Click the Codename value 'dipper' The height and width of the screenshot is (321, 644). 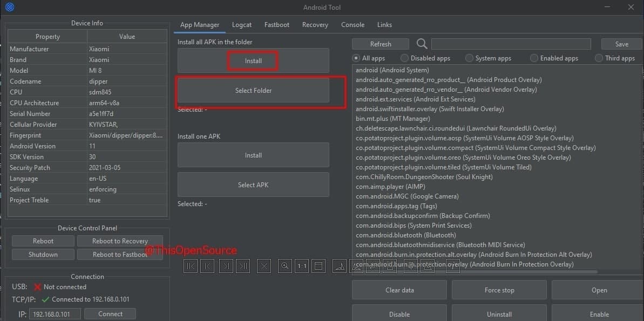98,81
